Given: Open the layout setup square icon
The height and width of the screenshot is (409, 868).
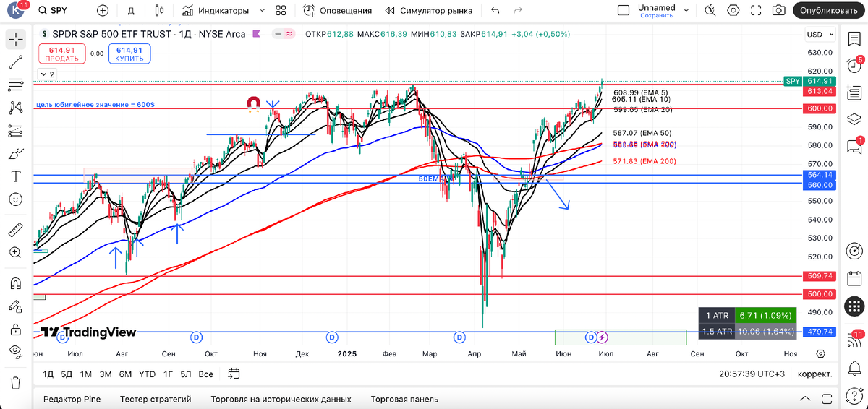Looking at the screenshot, I should 624,10.
